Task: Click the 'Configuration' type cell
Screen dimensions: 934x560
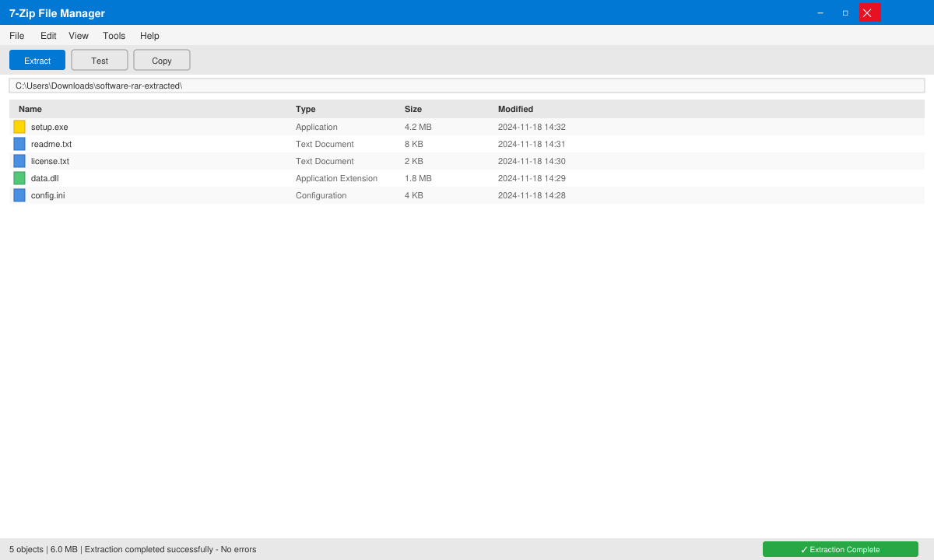Action: (321, 195)
